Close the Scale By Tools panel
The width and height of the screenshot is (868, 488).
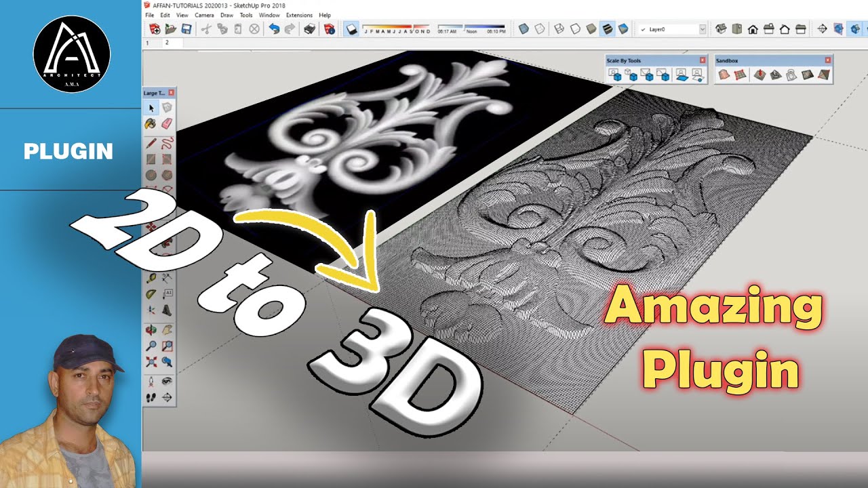tap(703, 60)
